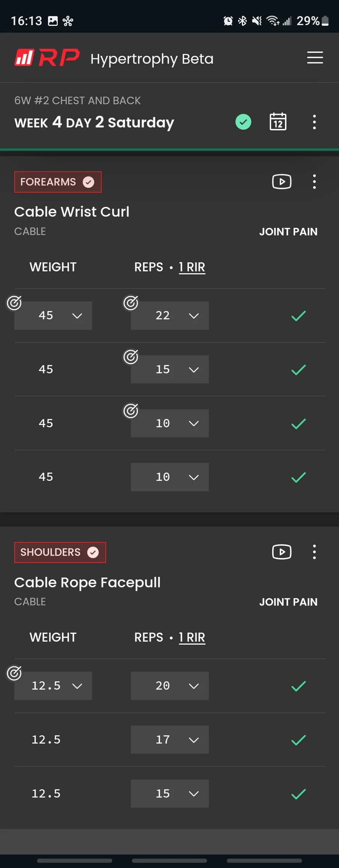Image resolution: width=339 pixels, height=868 pixels.
Task: Open Cable Rope Facepull options menu
Action: click(x=314, y=552)
